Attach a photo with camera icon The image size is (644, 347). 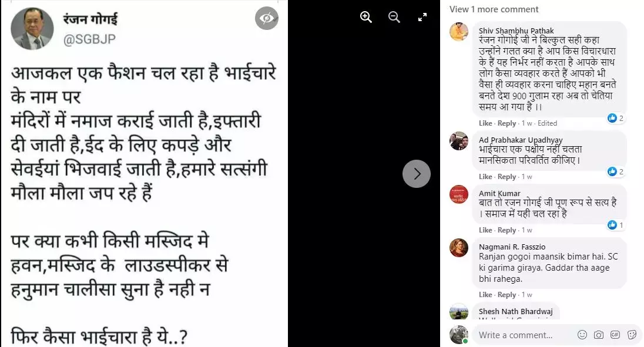pos(598,335)
